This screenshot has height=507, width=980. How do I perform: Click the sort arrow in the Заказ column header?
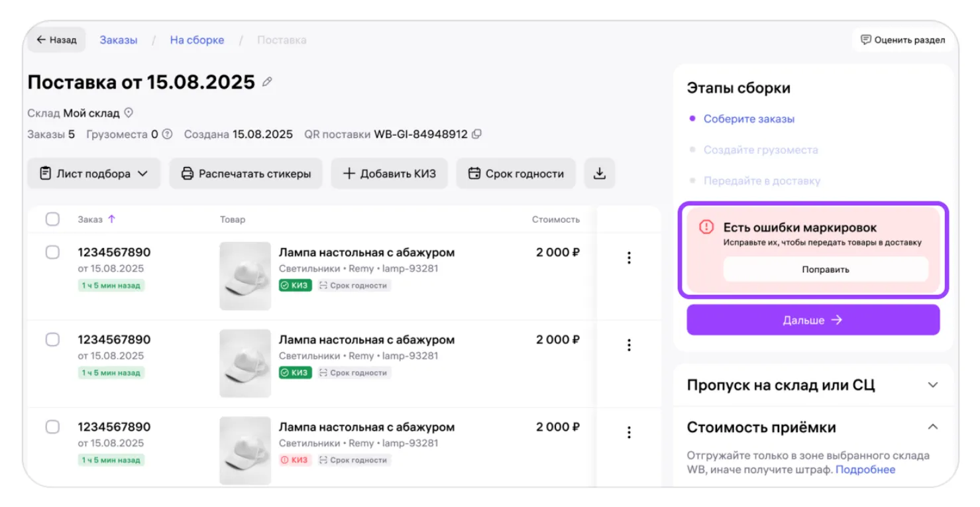tap(111, 219)
